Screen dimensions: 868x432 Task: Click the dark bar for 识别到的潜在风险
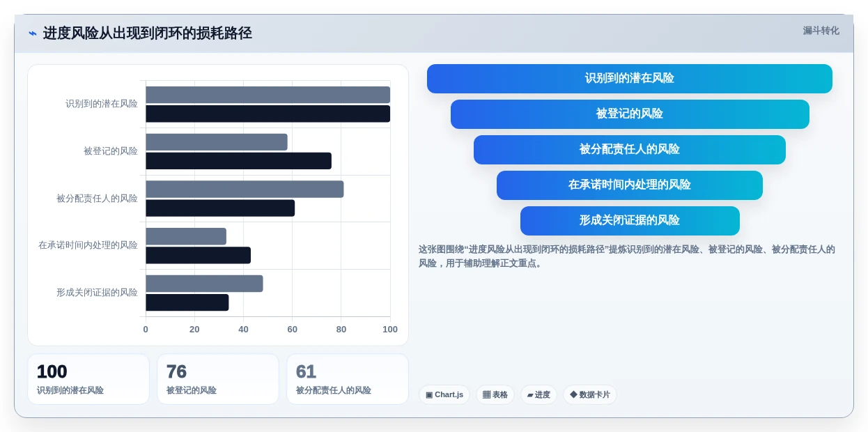tap(268, 114)
